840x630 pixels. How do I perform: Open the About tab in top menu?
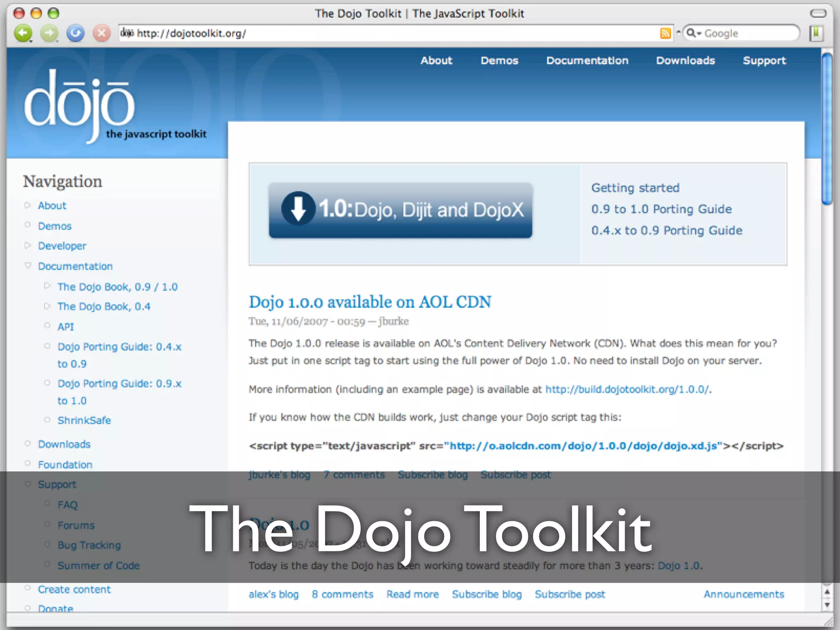click(436, 61)
